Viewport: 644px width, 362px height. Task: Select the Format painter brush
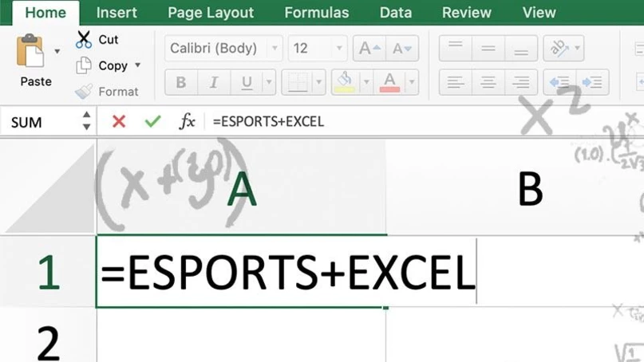coord(84,91)
